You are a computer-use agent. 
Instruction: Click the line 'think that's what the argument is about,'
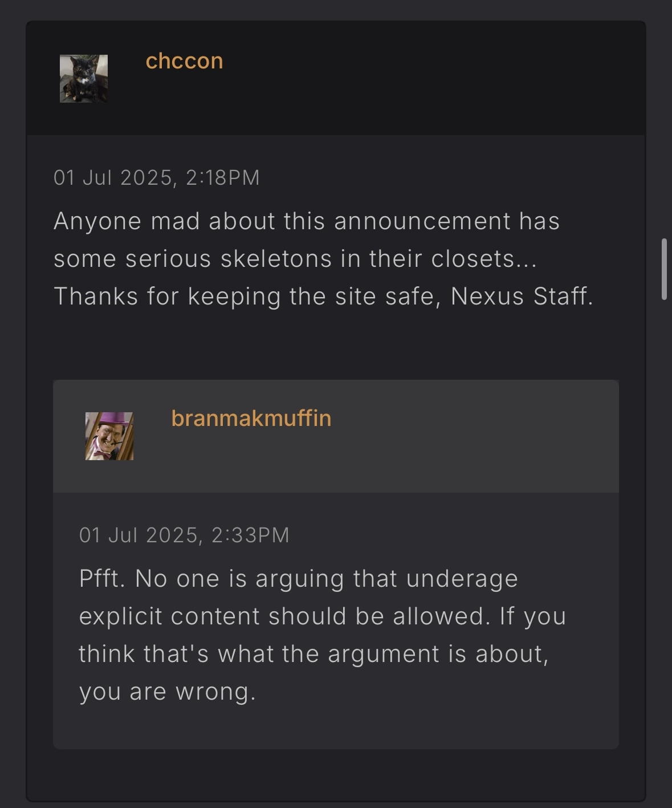point(314,654)
